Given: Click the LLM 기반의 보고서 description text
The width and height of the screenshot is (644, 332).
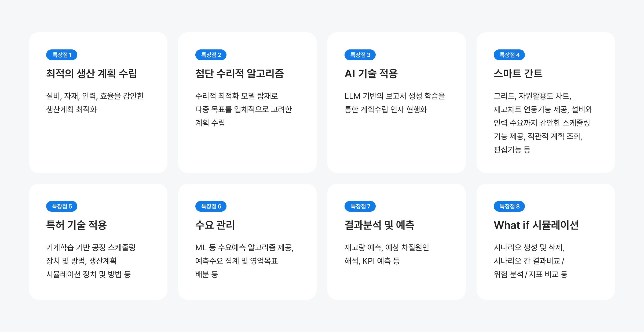Looking at the screenshot, I should click(x=395, y=103).
